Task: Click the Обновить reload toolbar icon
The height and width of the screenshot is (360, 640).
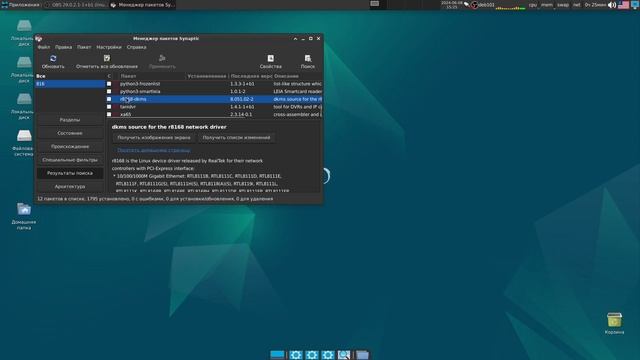Action: [x=53, y=59]
